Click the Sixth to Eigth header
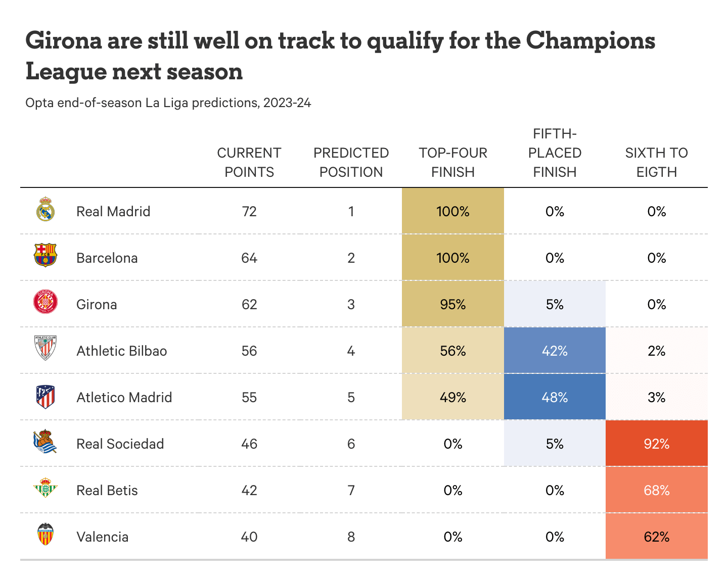The image size is (728, 579). pos(656,163)
